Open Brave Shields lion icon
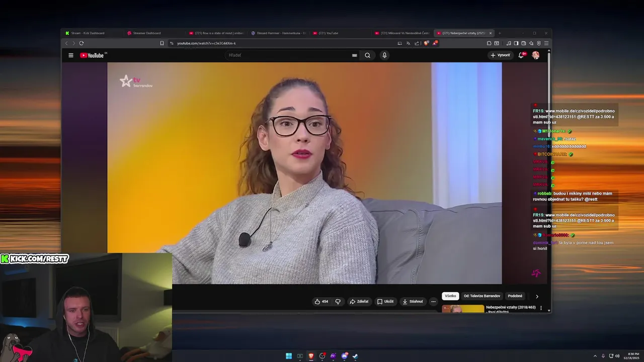644x362 pixels. pyautogui.click(x=426, y=43)
